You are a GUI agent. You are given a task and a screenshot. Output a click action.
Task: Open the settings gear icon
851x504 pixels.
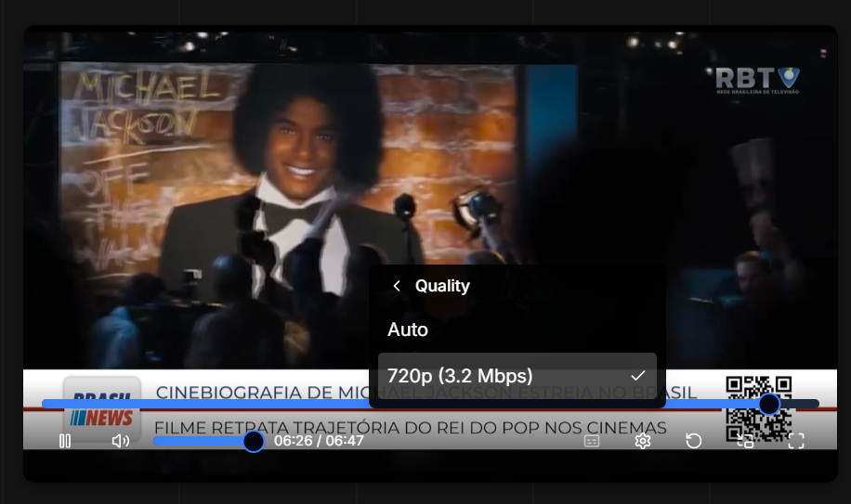tap(643, 441)
